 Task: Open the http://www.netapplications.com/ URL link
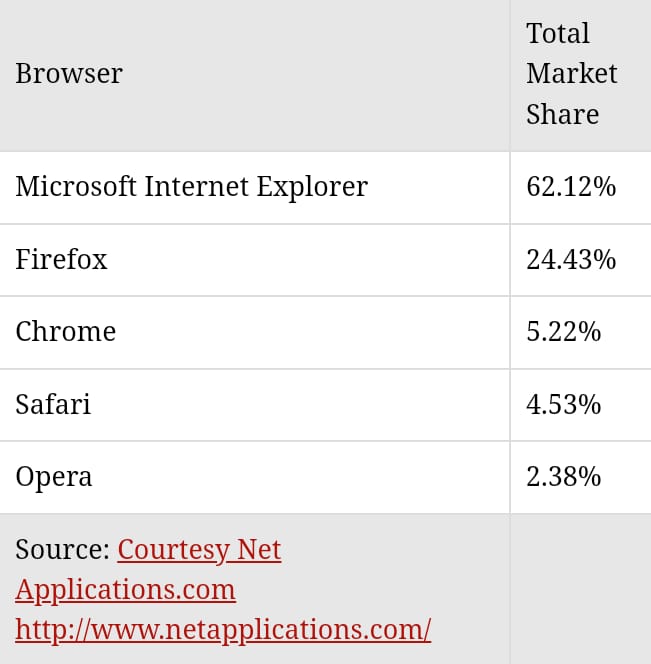point(223,629)
